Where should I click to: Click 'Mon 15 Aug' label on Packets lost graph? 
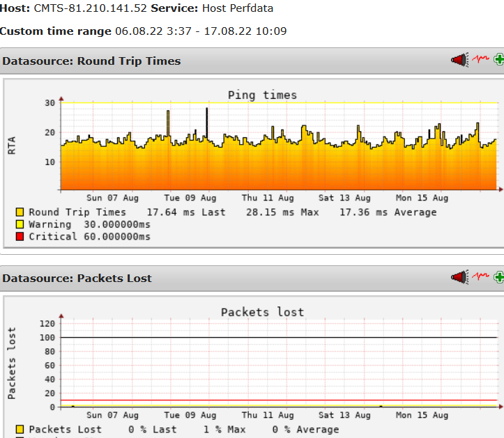[422, 415]
